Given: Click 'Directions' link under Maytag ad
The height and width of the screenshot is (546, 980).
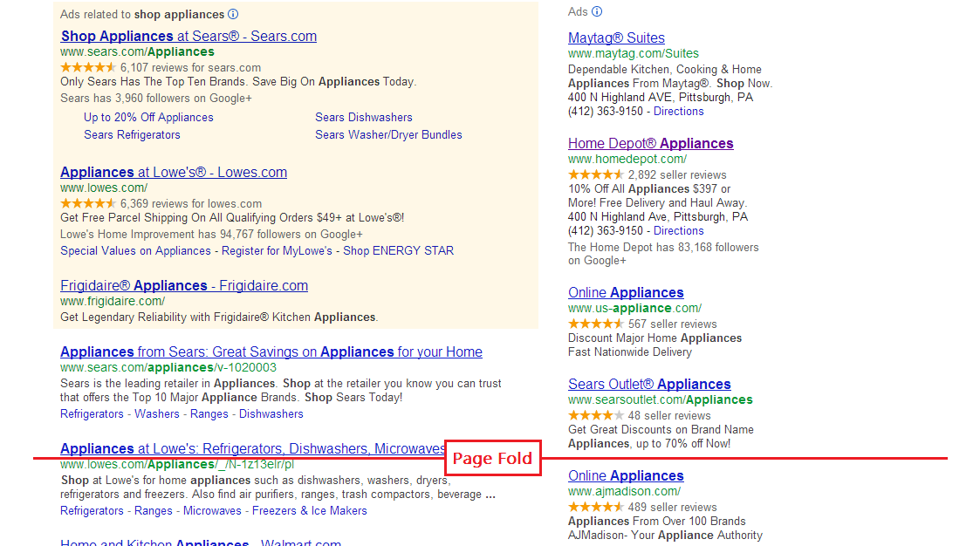Looking at the screenshot, I should [679, 111].
